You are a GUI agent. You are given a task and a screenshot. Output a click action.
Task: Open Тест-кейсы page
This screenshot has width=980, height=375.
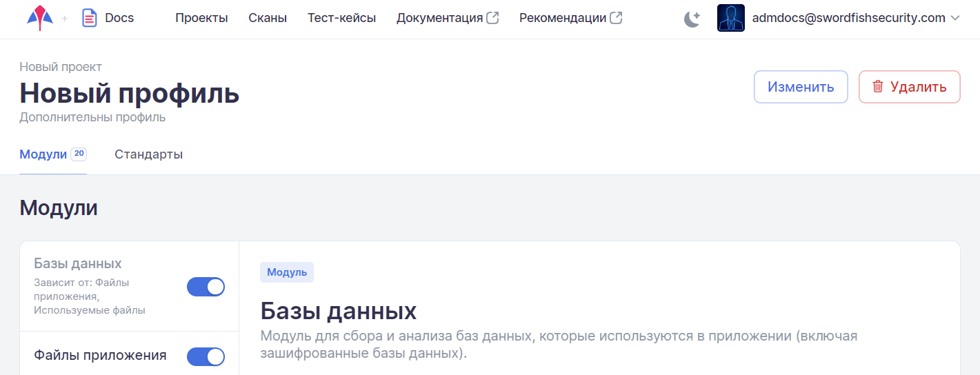tap(341, 18)
